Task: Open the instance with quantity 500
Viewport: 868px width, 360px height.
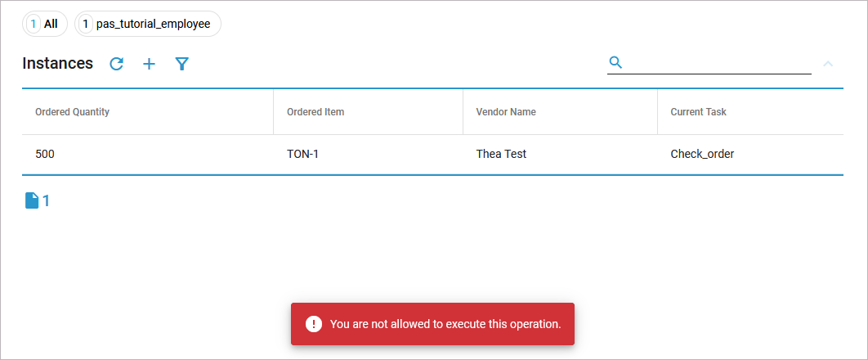Action: pos(45,154)
